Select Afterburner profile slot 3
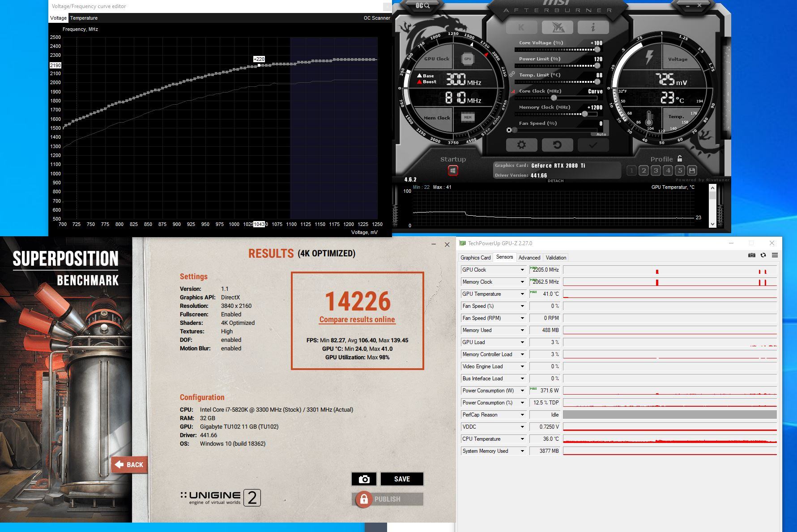Screen dimensions: 797x532 (656, 170)
